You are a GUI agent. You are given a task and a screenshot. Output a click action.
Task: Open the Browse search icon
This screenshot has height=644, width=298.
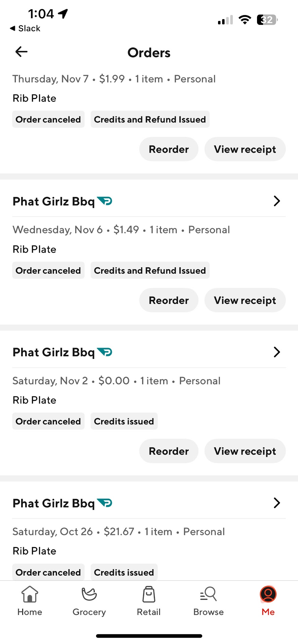[x=209, y=594]
